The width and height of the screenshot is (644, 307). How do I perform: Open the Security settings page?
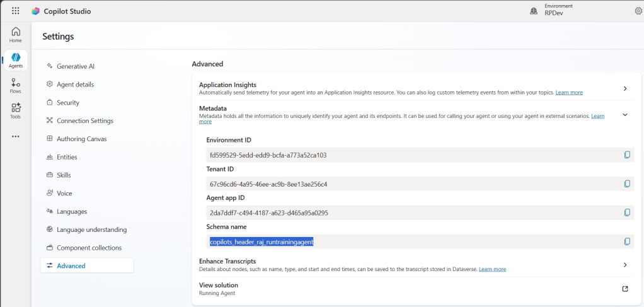68,102
